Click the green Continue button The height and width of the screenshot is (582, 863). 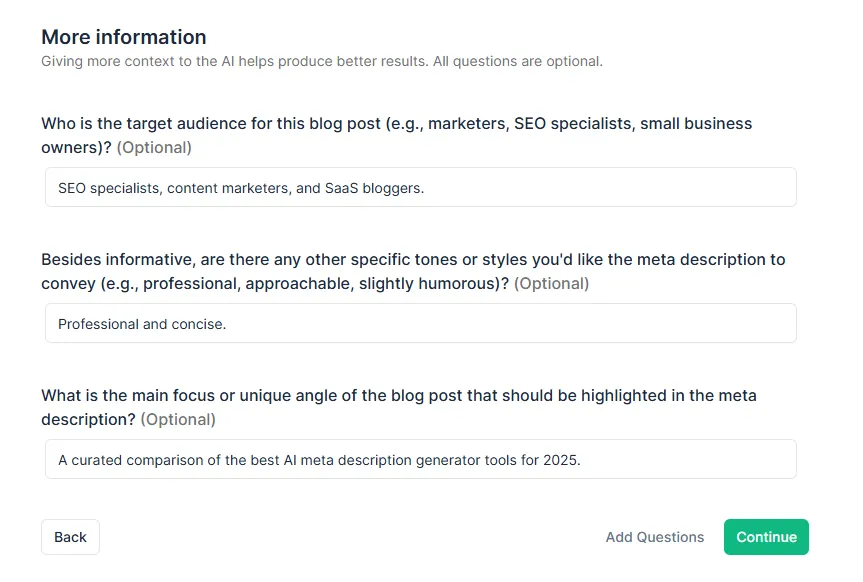766,537
